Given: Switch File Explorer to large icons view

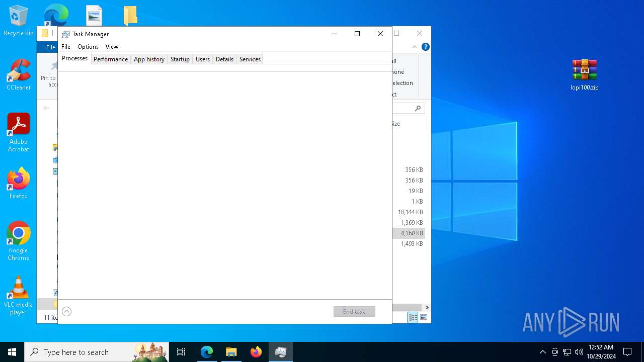Looking at the screenshot, I should [x=424, y=317].
